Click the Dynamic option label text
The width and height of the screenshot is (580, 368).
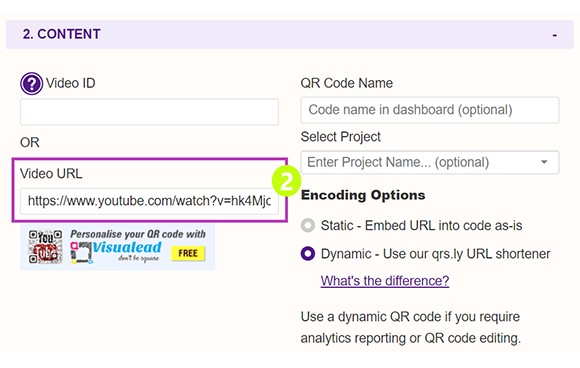(x=435, y=254)
